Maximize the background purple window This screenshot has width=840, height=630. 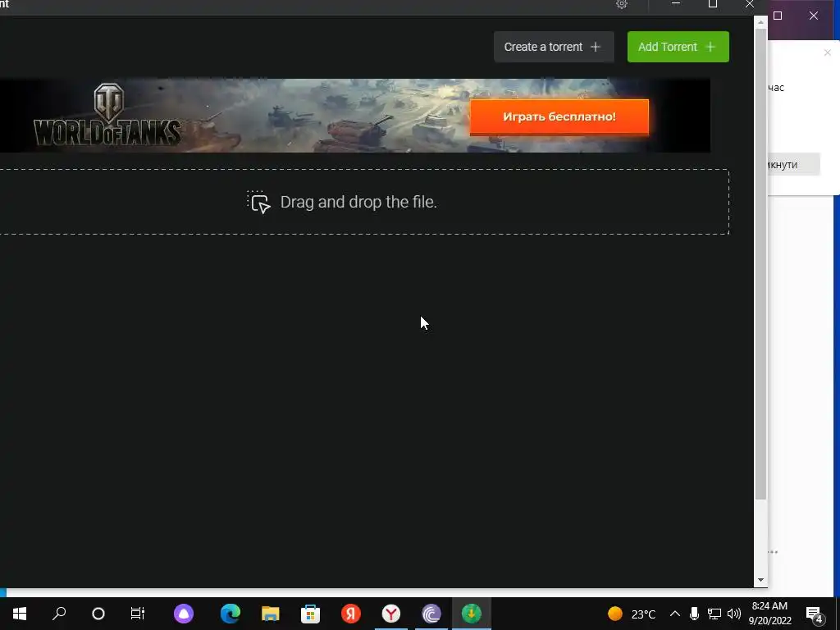click(x=778, y=16)
